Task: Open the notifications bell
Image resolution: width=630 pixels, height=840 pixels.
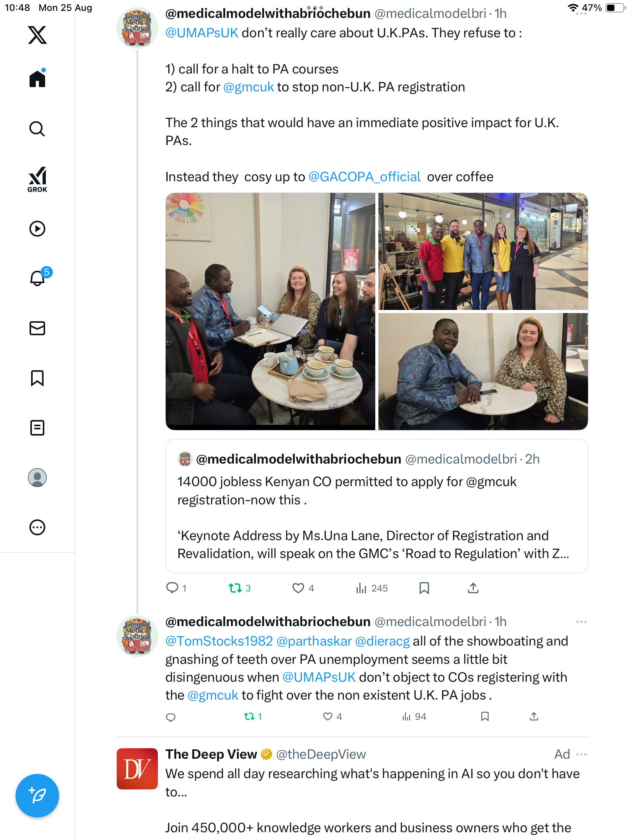Action: [x=37, y=278]
